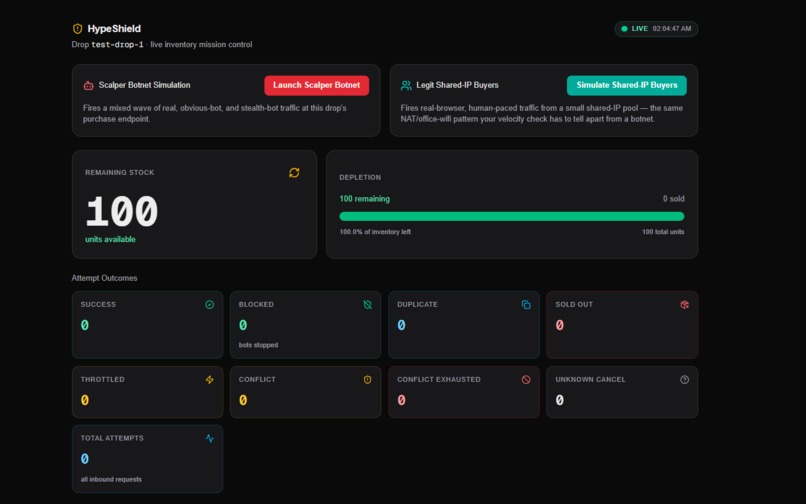Click the bots stopped caption
806x504 pixels.
click(259, 345)
